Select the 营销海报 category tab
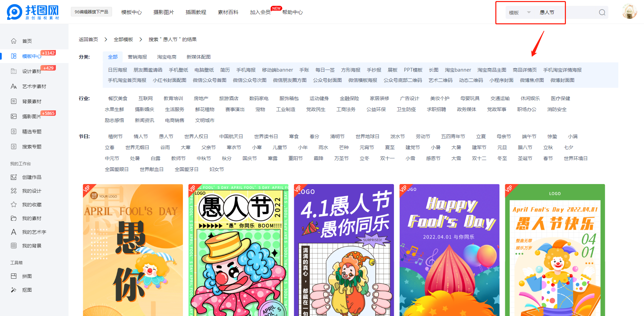This screenshot has width=644, height=316. [x=137, y=57]
